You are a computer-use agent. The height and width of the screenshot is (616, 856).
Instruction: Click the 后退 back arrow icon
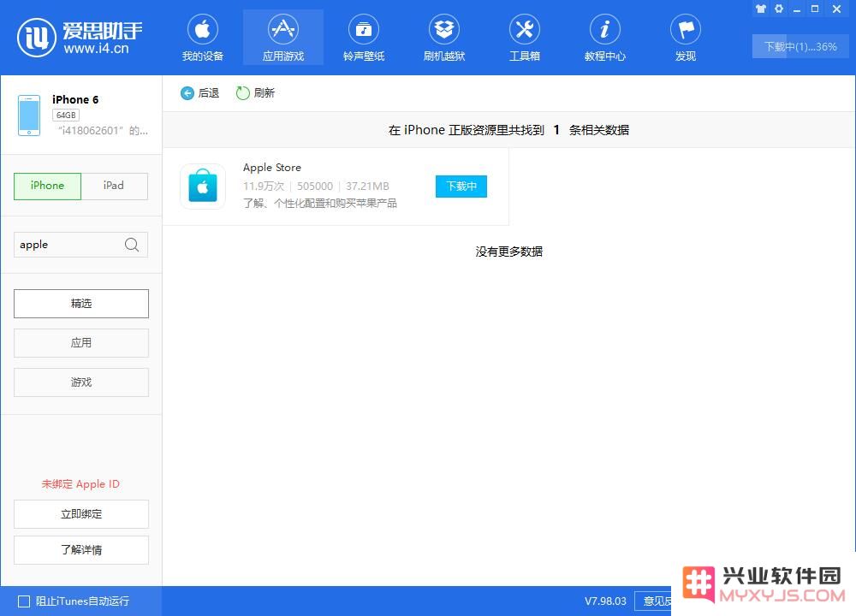187,93
